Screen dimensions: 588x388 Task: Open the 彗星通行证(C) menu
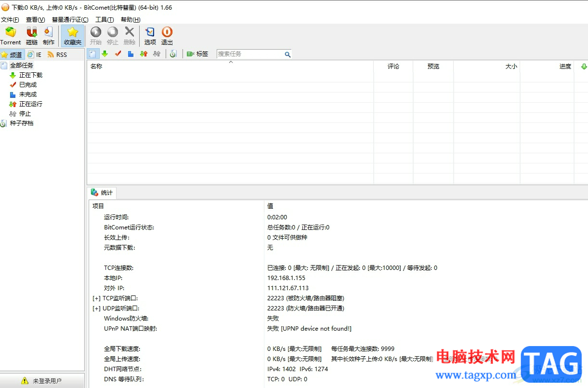click(x=70, y=20)
